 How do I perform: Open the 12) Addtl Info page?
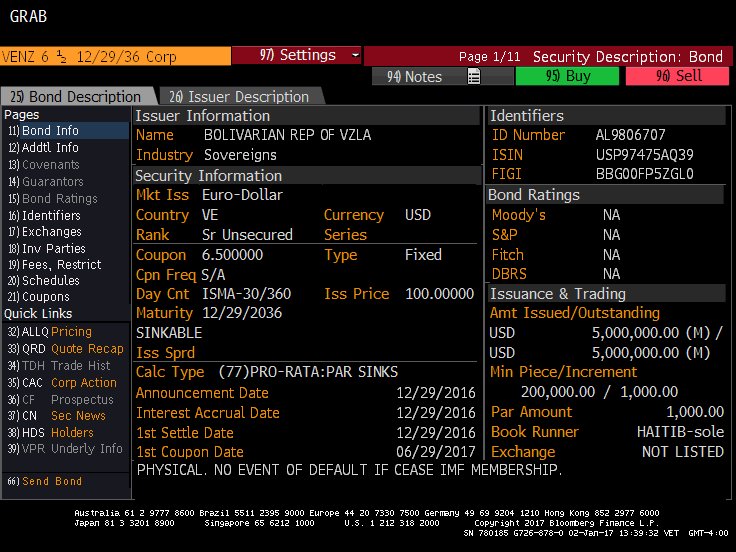pos(43,147)
